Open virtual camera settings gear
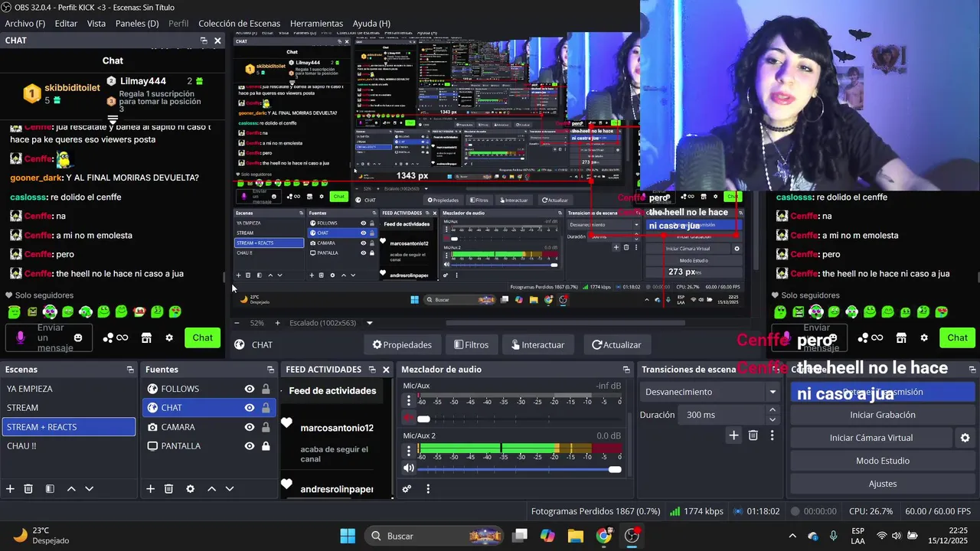The image size is (980, 551). (965, 438)
